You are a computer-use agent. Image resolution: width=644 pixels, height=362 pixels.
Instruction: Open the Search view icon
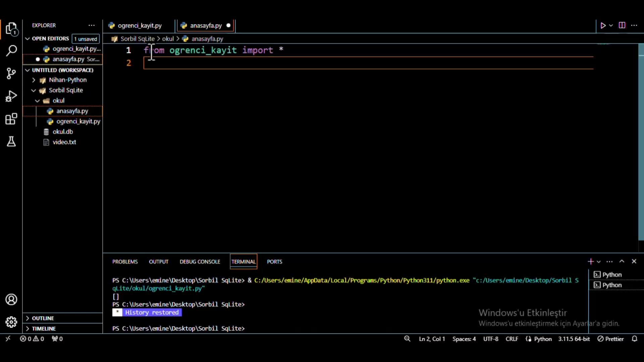pyautogui.click(x=11, y=51)
